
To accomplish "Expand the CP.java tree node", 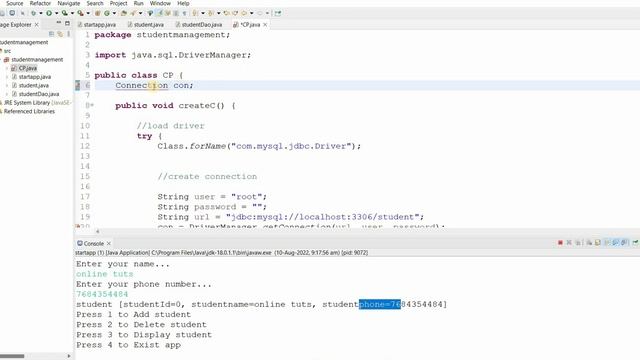I will click(7, 68).
